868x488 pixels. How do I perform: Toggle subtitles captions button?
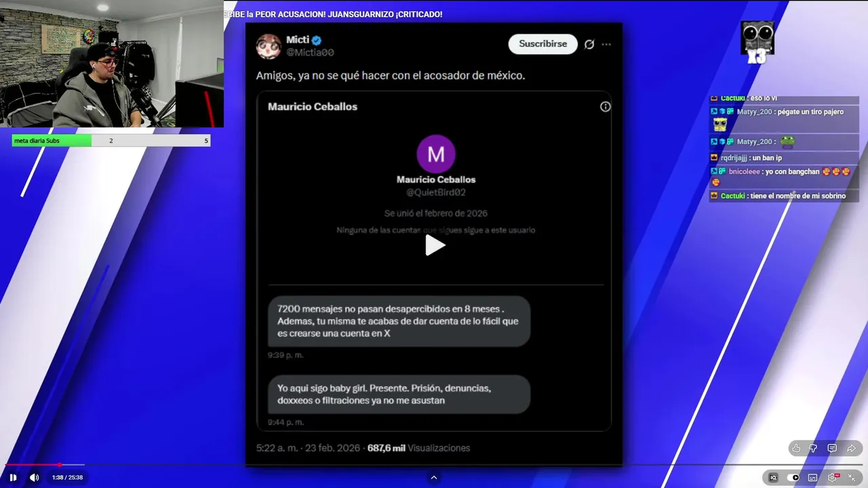pos(812,477)
